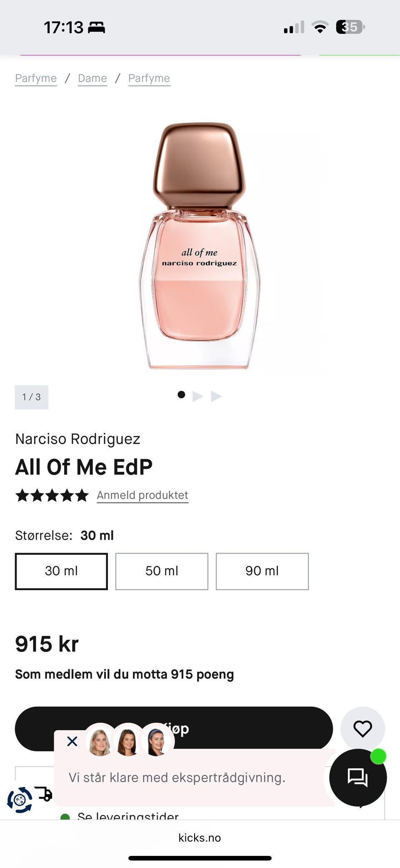The image size is (400, 868).
Task: Jump to the second carousel media indicator
Action: (198, 396)
